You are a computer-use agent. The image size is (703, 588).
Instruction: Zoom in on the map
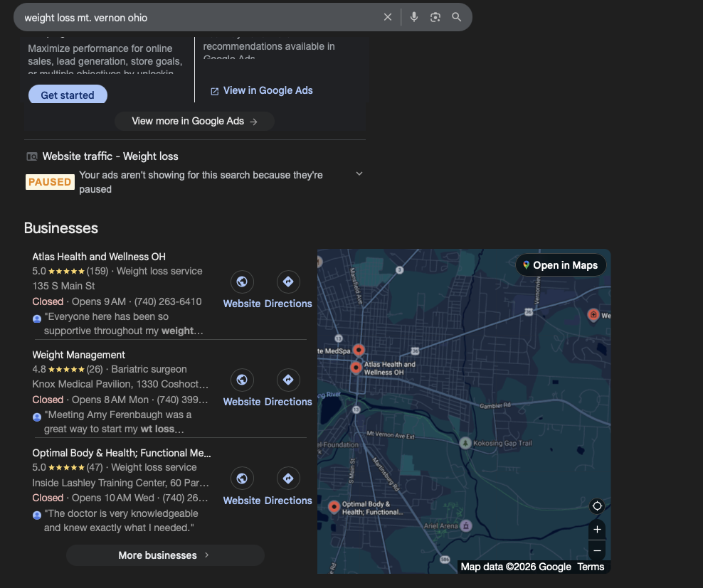(597, 530)
